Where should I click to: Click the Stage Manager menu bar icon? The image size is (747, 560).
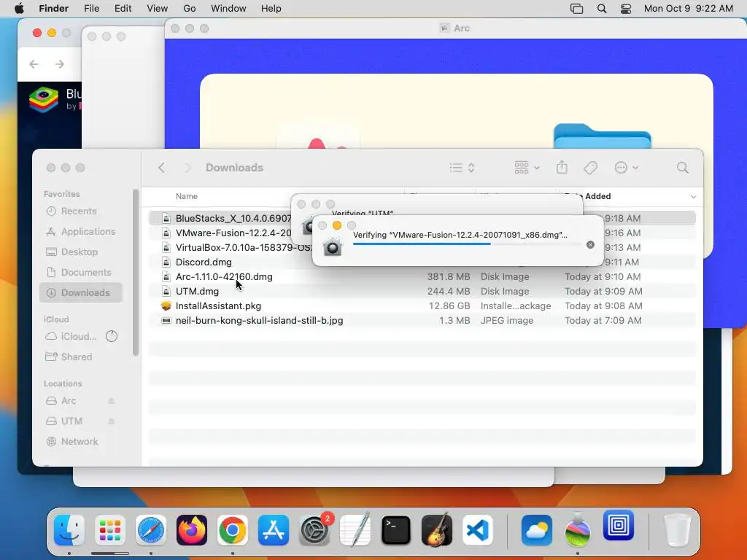click(576, 9)
